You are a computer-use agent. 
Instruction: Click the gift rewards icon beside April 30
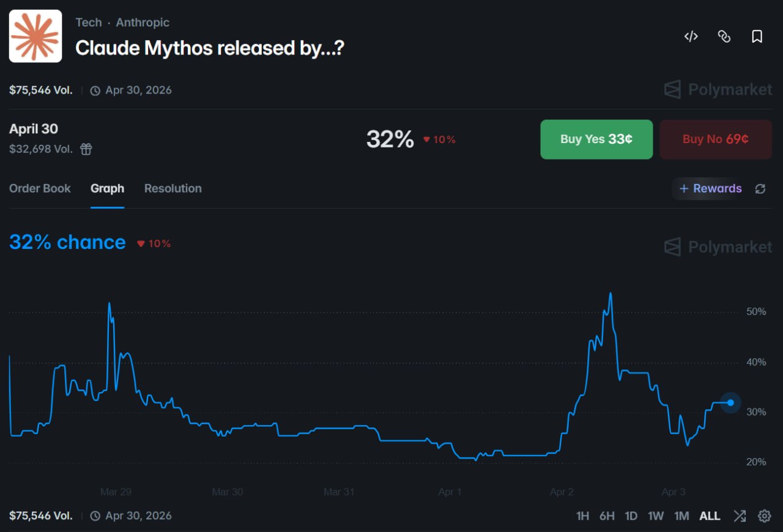[x=86, y=149]
